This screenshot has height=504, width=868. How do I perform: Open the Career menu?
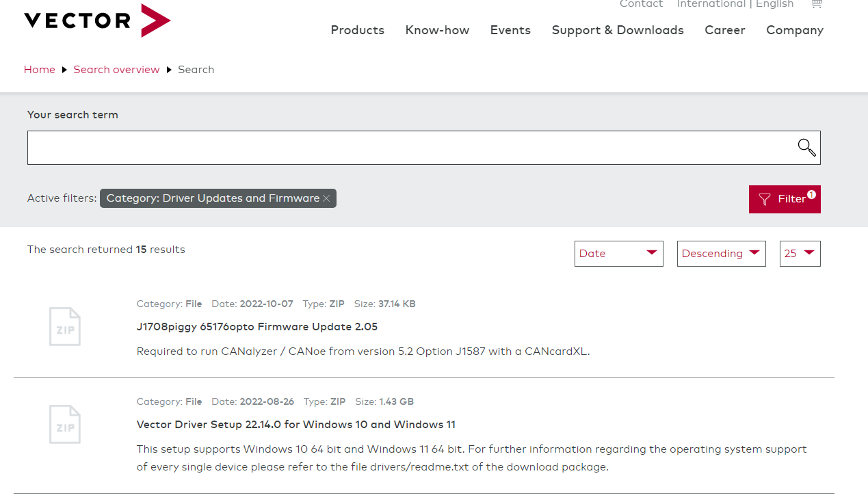coord(725,30)
